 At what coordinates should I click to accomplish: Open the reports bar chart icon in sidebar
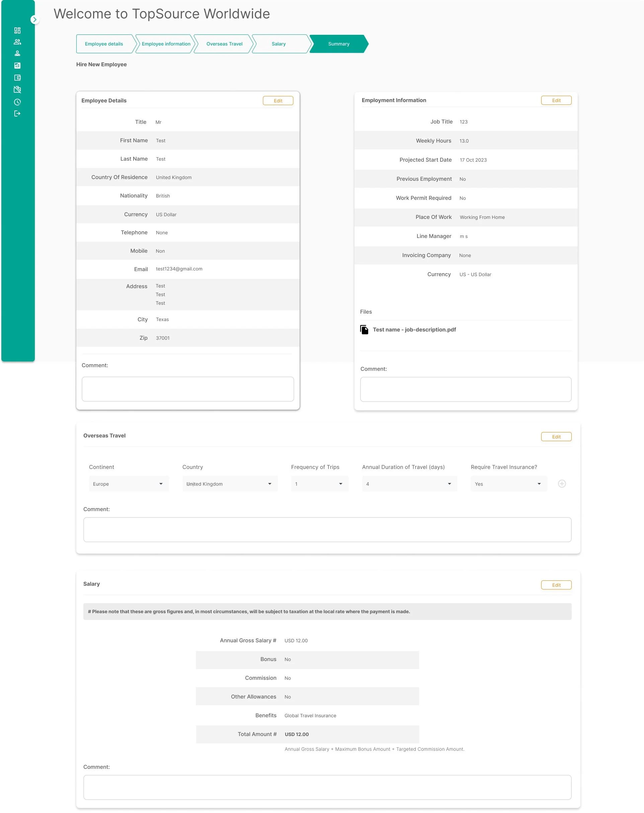pyautogui.click(x=17, y=65)
